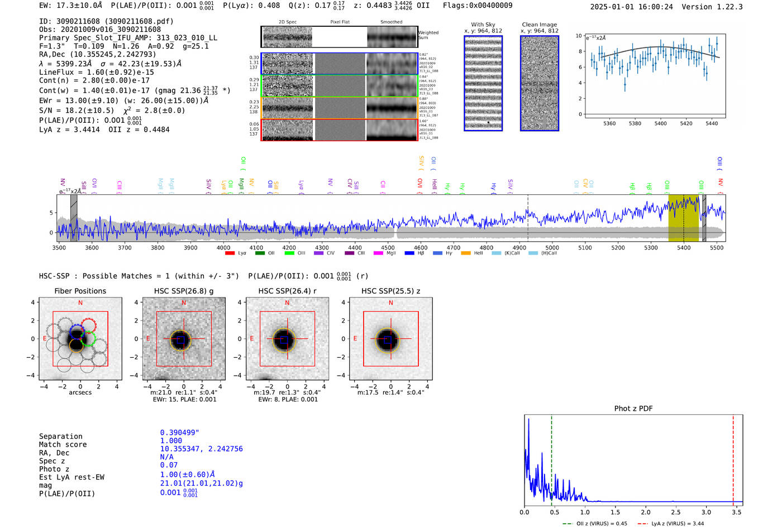Screen dimensions: 782x532
Task: Click the orange HeII legend swatch
Action: (x=466, y=253)
